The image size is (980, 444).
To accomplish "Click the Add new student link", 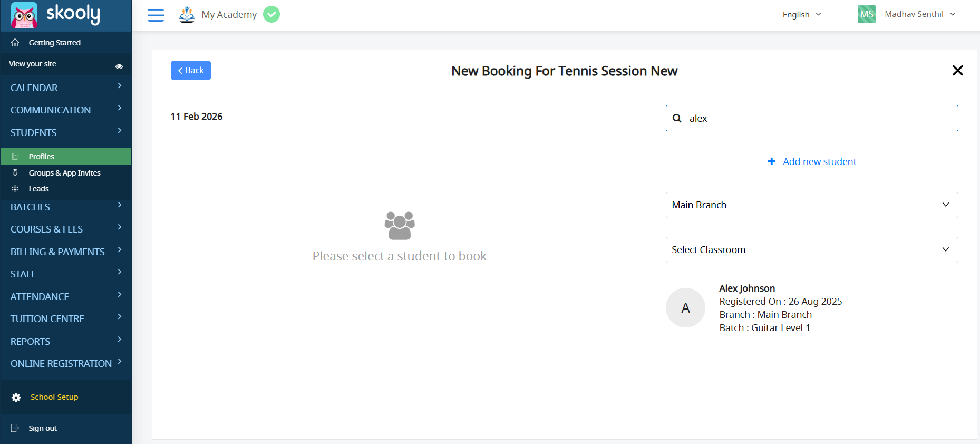I will 812,162.
